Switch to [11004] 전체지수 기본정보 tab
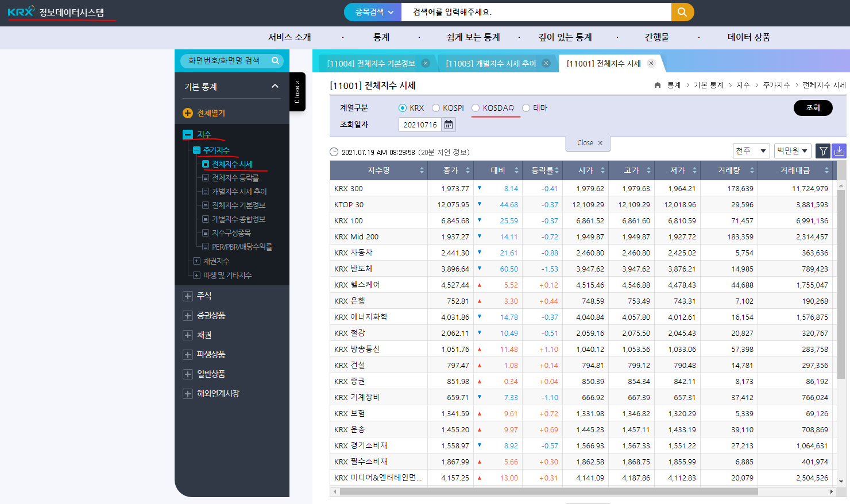This screenshot has width=850, height=504. (371, 64)
